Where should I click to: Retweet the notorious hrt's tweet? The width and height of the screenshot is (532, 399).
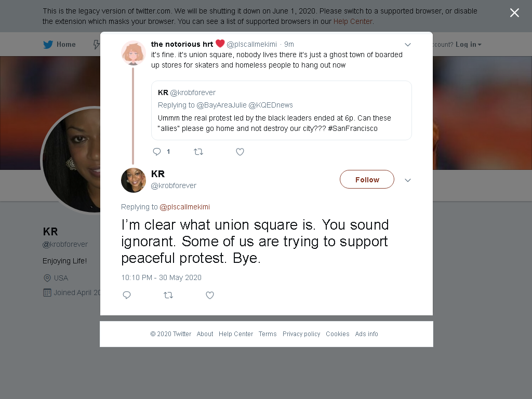198,152
